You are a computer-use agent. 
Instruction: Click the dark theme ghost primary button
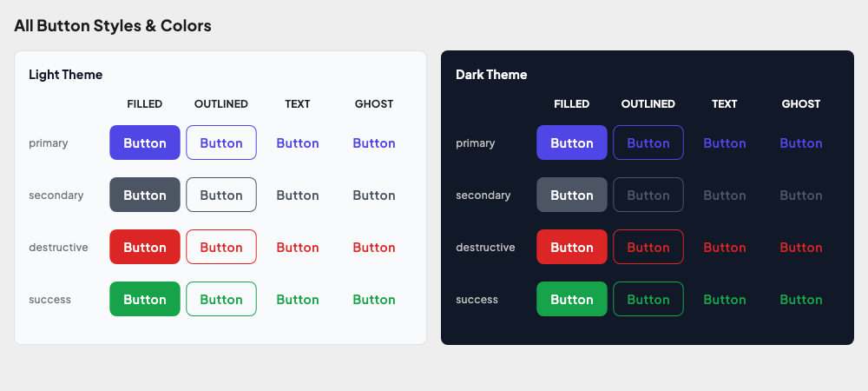pos(801,142)
